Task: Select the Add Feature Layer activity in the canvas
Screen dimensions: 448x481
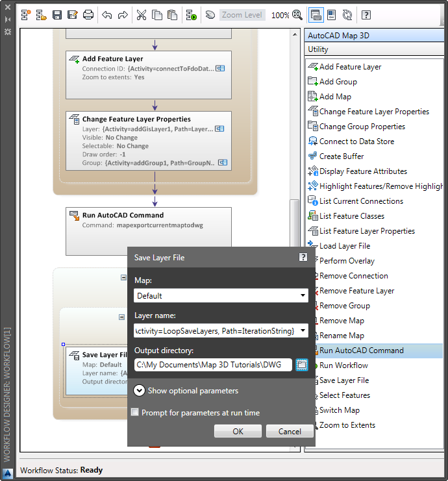Action: pos(149,75)
